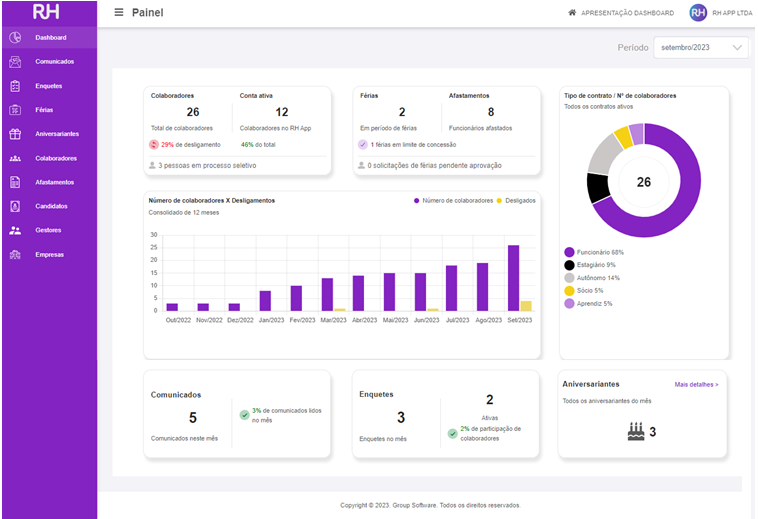This screenshot has height=519, width=758.
Task: Toggle the hamburger menu next to Painel
Action: [x=118, y=12]
